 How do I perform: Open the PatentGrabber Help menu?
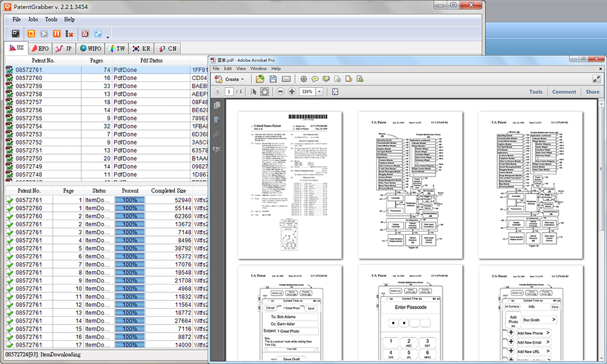point(69,19)
